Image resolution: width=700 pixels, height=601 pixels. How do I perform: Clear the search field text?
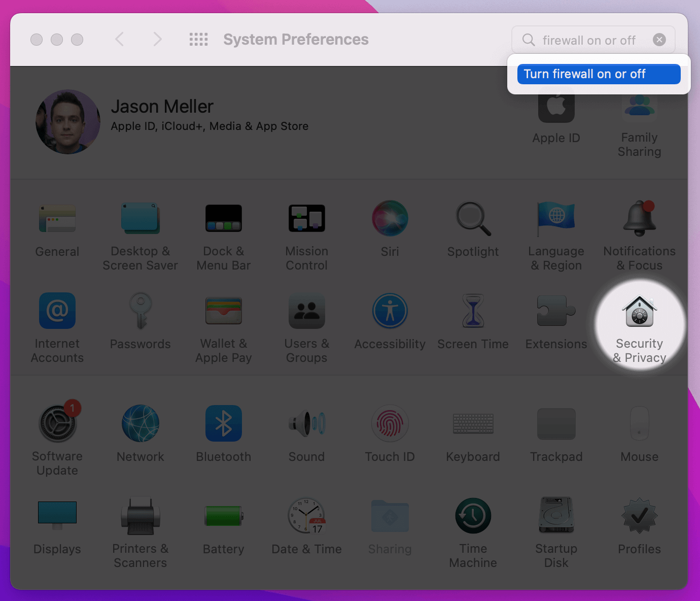pyautogui.click(x=659, y=40)
